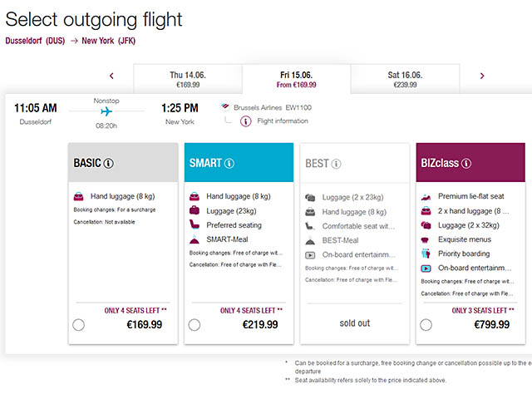
Task: Choose the BIZclass €799.99 radio button
Action: 426,325
